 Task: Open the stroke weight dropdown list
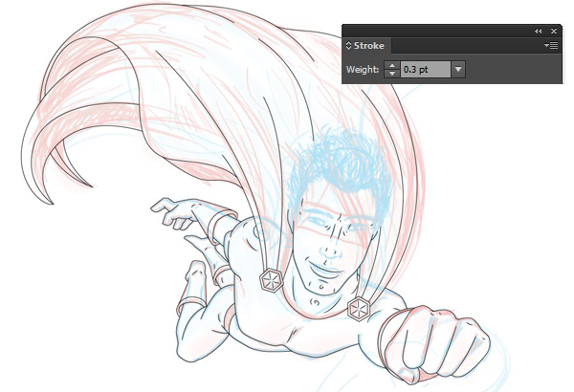coord(458,69)
